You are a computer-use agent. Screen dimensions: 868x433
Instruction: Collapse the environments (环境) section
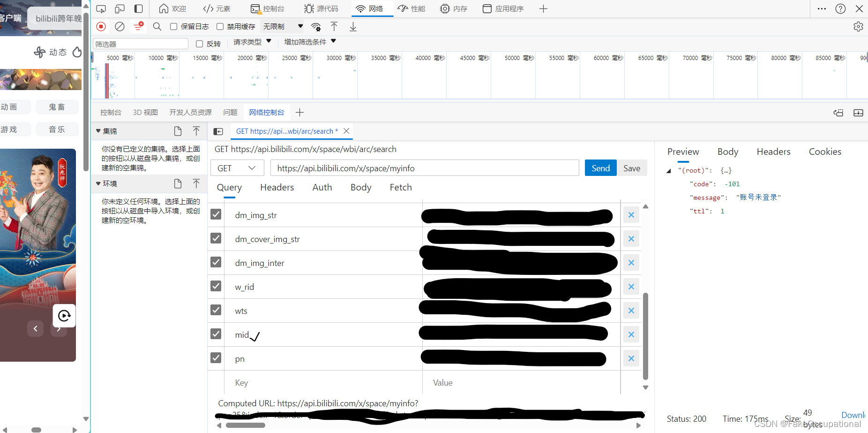click(98, 184)
